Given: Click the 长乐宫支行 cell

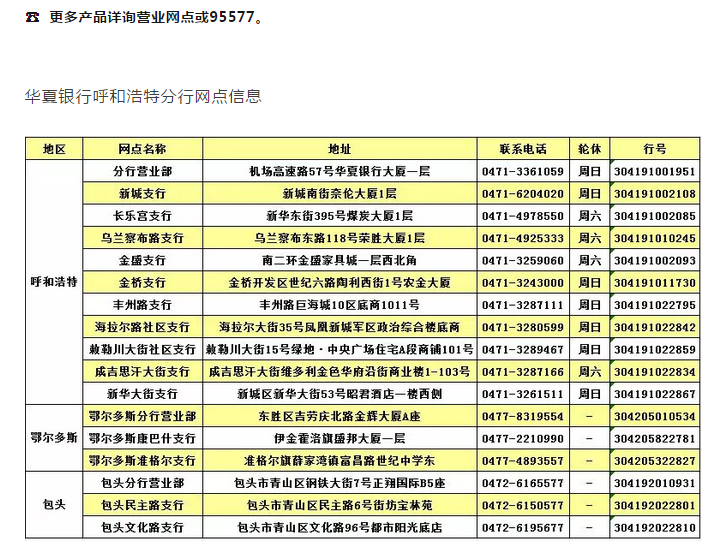Looking at the screenshot, I should click(x=143, y=216).
